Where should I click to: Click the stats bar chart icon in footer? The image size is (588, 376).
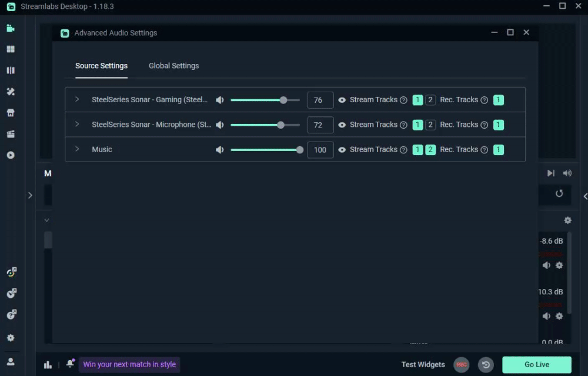point(48,365)
